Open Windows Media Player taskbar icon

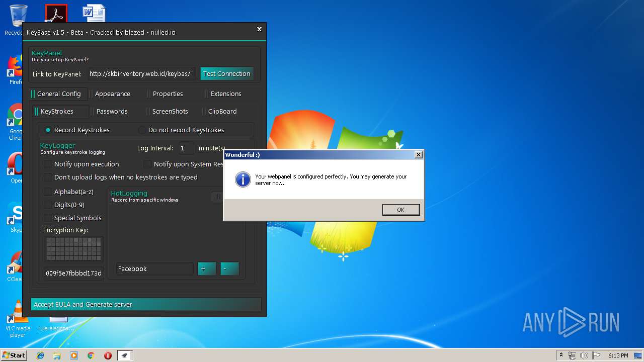74,355
